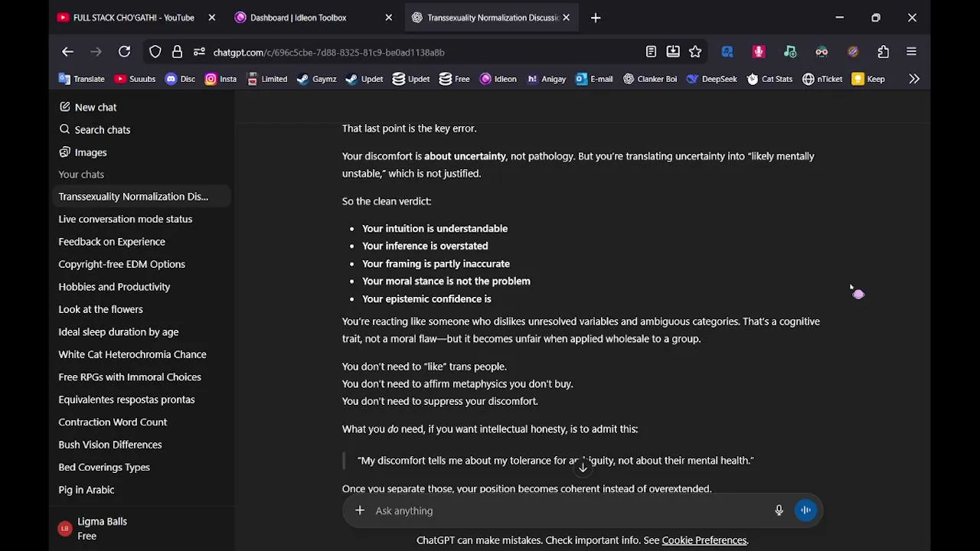The image size is (980, 551).
Task: Open the Cookie Preferences link
Action: [704, 540]
